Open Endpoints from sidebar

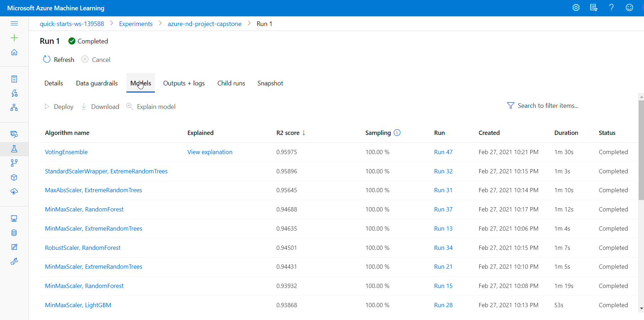14,192
